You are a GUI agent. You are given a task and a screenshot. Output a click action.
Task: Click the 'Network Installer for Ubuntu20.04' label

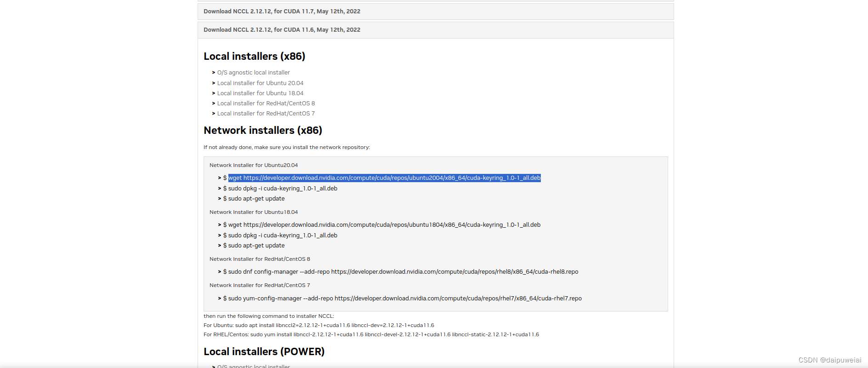[254, 165]
